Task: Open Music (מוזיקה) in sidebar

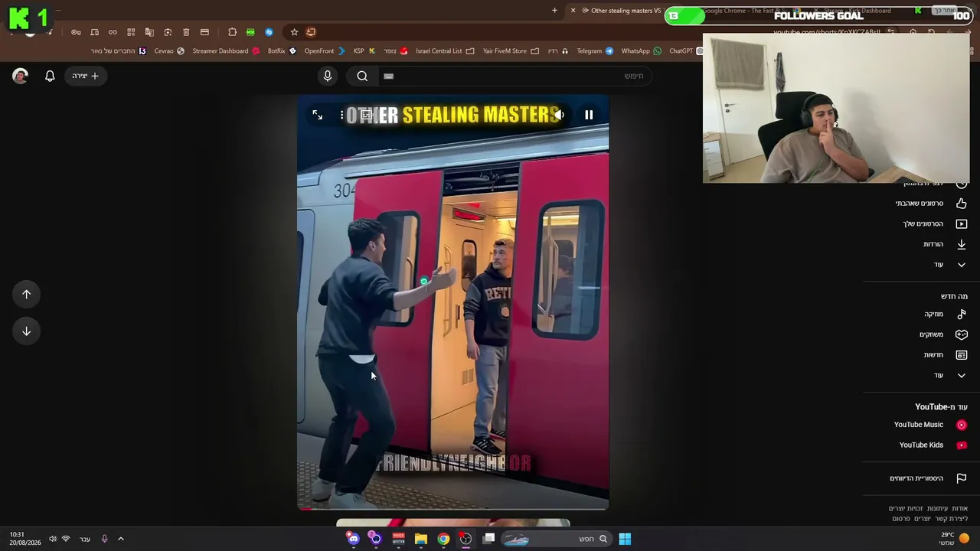Action: [945, 314]
